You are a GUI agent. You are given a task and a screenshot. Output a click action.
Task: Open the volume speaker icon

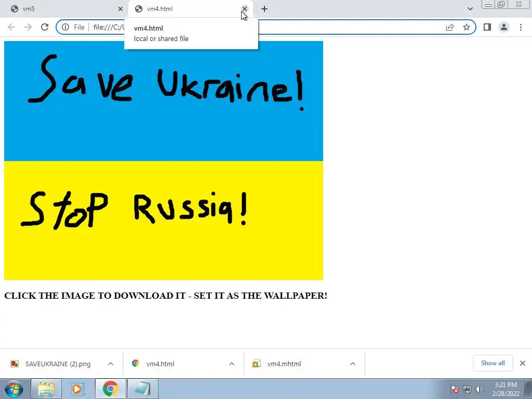[x=480, y=390]
